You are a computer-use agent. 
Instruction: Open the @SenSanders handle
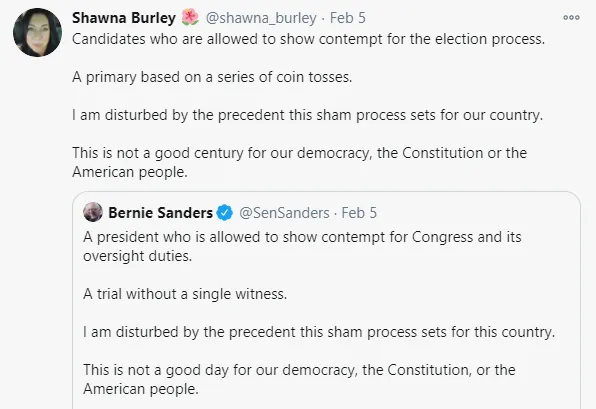point(284,213)
